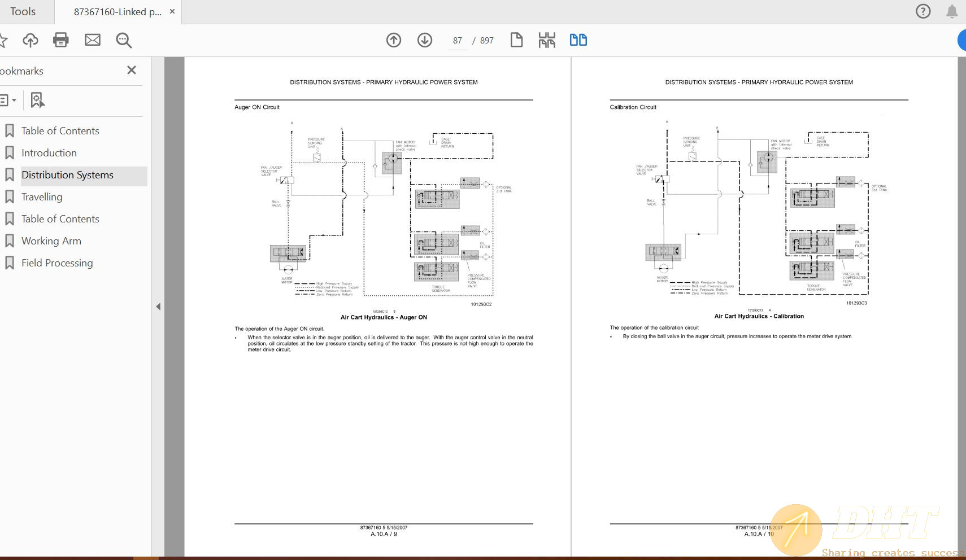Share document via cloud upload
The height and width of the screenshot is (560, 966).
[x=31, y=40]
